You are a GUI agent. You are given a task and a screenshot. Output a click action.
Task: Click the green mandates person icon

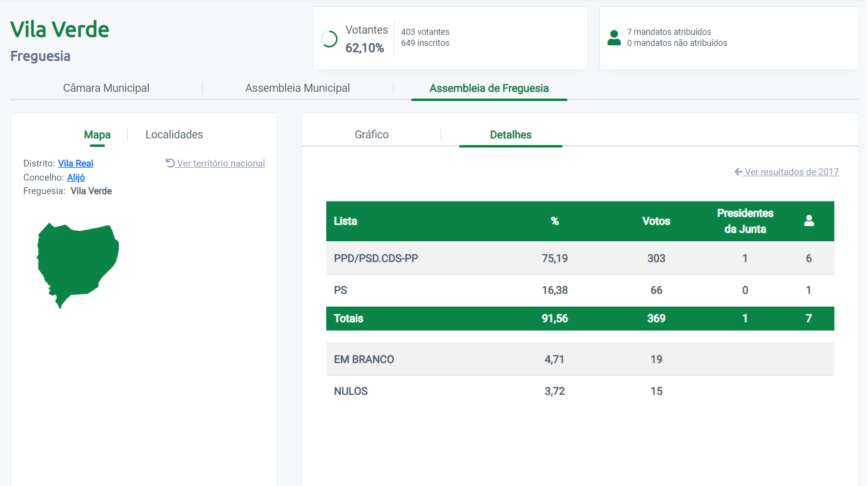pos(613,38)
